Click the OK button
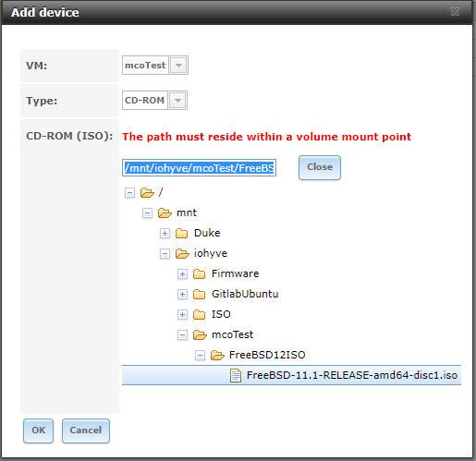The width and height of the screenshot is (476, 461). pyautogui.click(x=38, y=431)
